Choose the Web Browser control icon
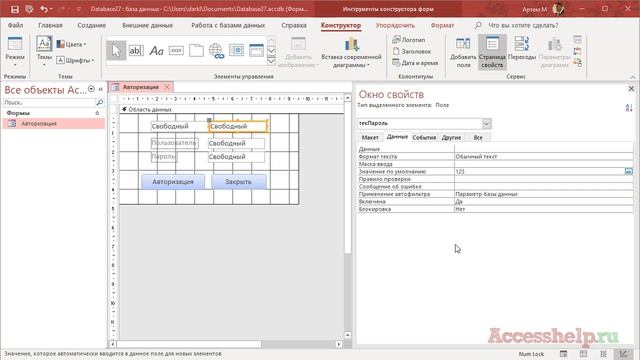 [236, 51]
